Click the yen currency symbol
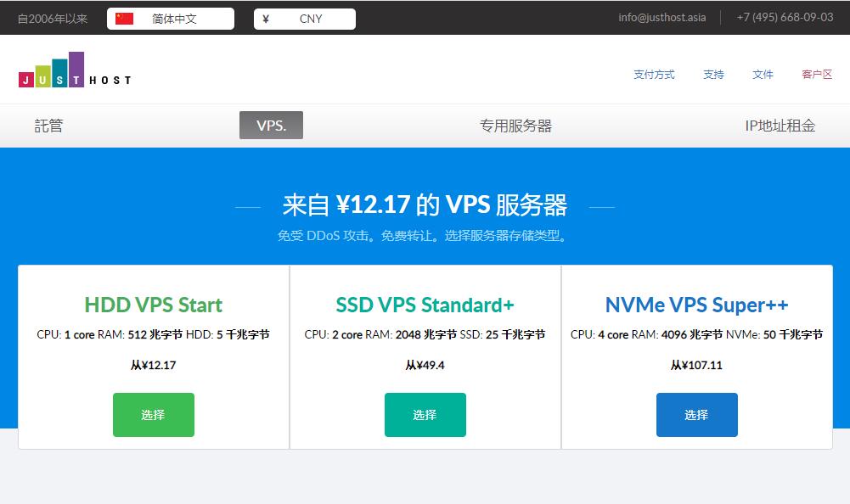 pos(266,19)
